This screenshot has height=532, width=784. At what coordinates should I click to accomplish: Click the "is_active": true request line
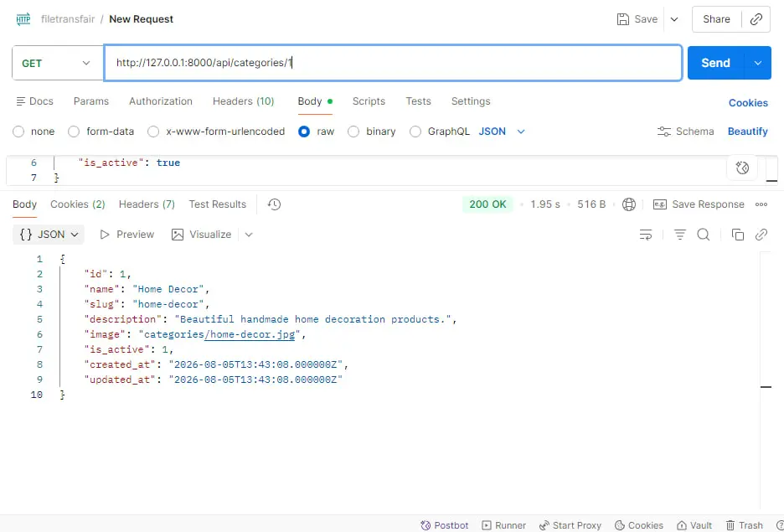[x=129, y=163]
